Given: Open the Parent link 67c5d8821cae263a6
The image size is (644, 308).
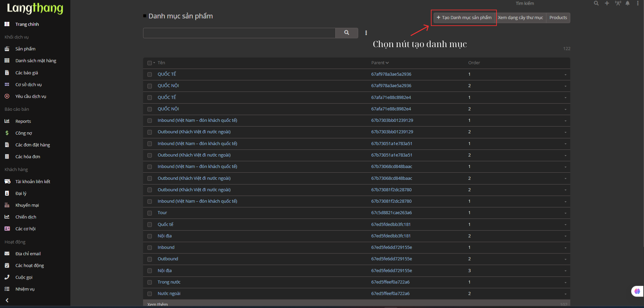Looking at the screenshot, I should click(391, 213).
